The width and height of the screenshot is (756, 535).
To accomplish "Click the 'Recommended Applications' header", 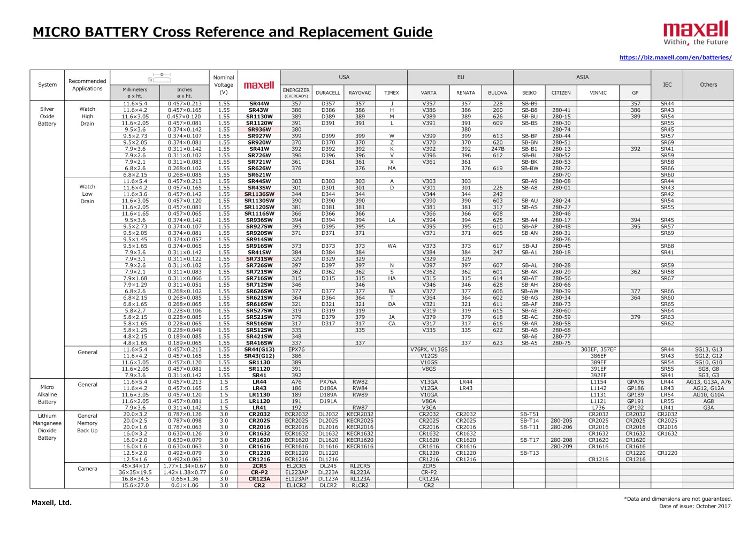I will click(x=87, y=85).
